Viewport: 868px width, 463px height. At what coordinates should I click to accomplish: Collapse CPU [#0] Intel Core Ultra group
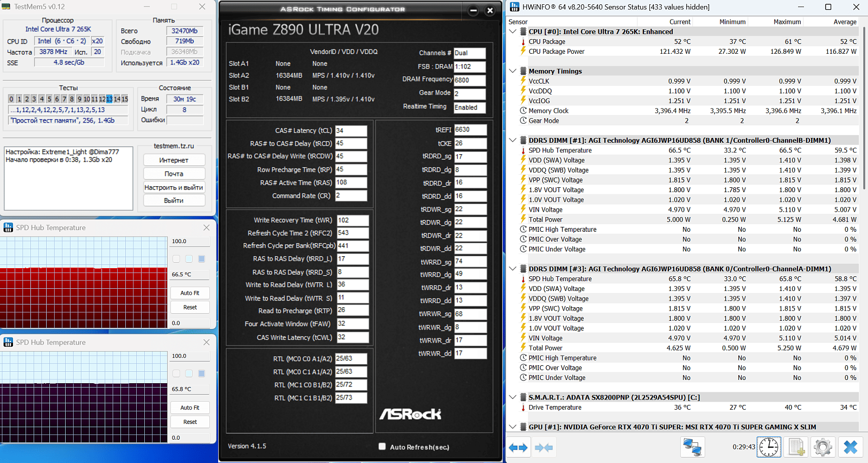coord(513,31)
